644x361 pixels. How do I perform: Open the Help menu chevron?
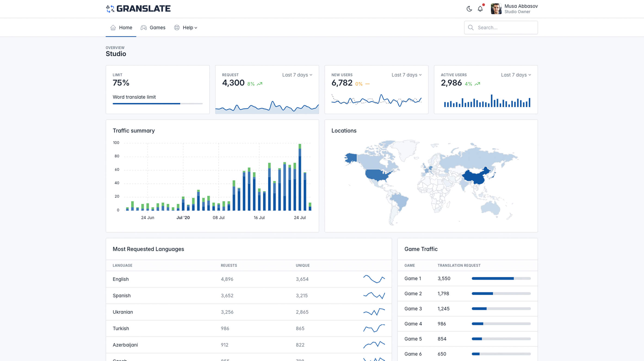(196, 28)
